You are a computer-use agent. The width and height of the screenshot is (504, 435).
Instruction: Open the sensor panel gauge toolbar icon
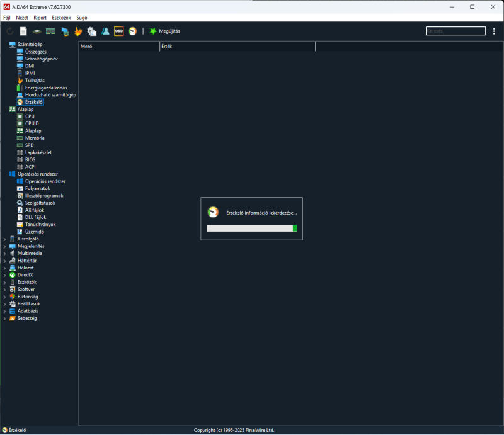point(132,31)
